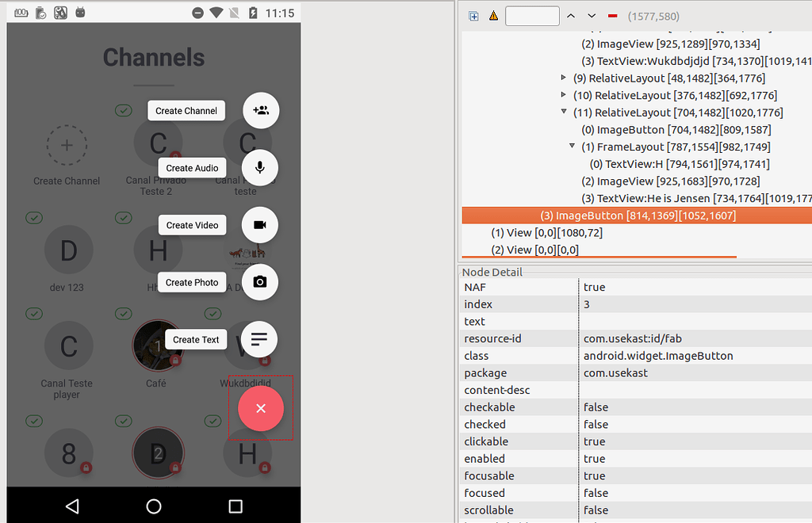The image size is (812, 523).
Task: Click the Create Video button
Action: coord(192,224)
